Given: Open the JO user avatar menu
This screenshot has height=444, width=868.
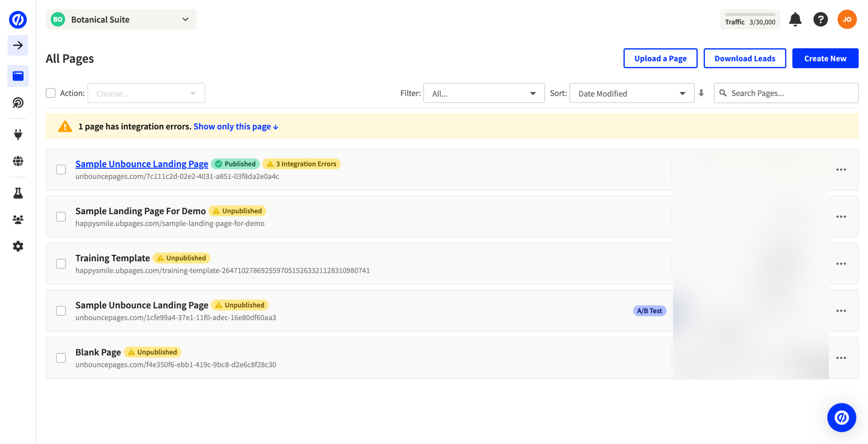Looking at the screenshot, I should (x=846, y=19).
